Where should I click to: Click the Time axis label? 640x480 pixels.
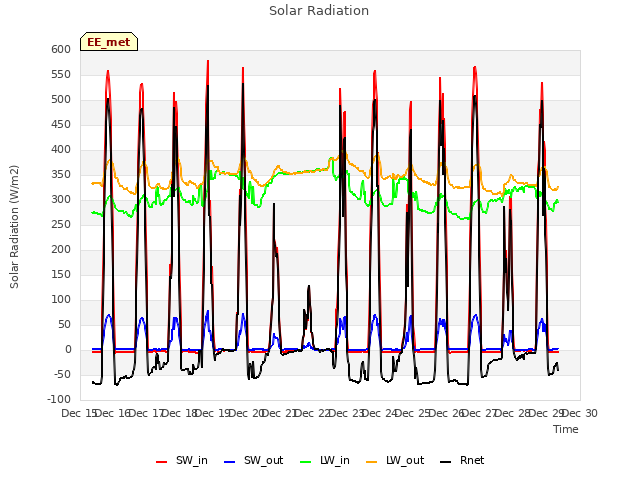pyautogui.click(x=566, y=429)
